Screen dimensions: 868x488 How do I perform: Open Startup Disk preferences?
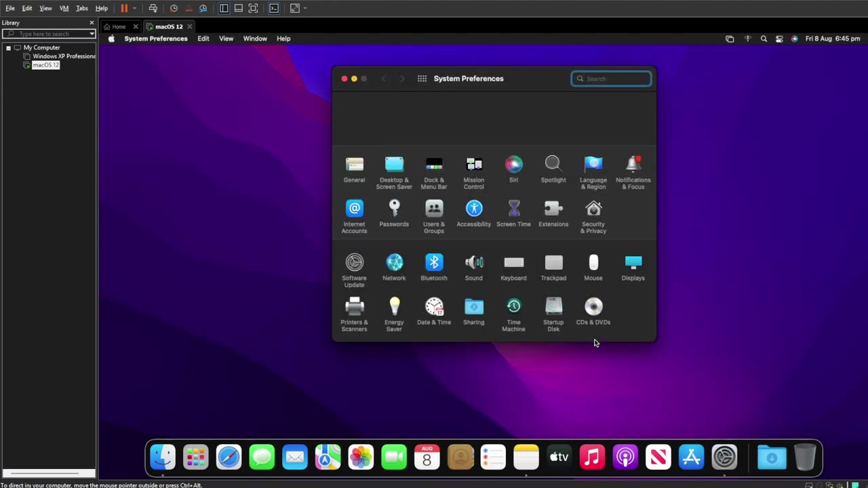click(553, 314)
